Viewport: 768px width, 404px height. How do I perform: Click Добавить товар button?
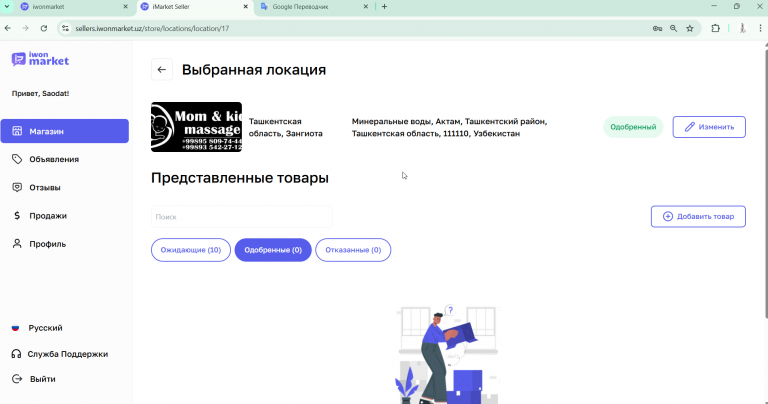(x=698, y=216)
